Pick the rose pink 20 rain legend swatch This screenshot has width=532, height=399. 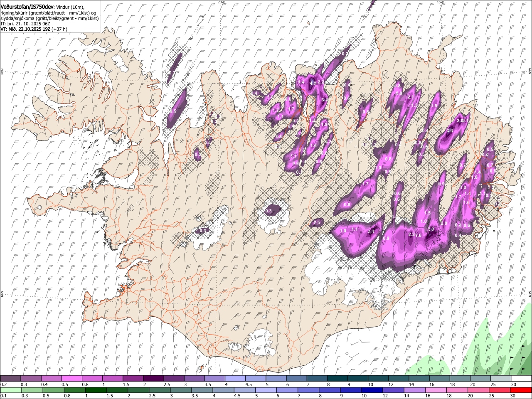(478, 390)
